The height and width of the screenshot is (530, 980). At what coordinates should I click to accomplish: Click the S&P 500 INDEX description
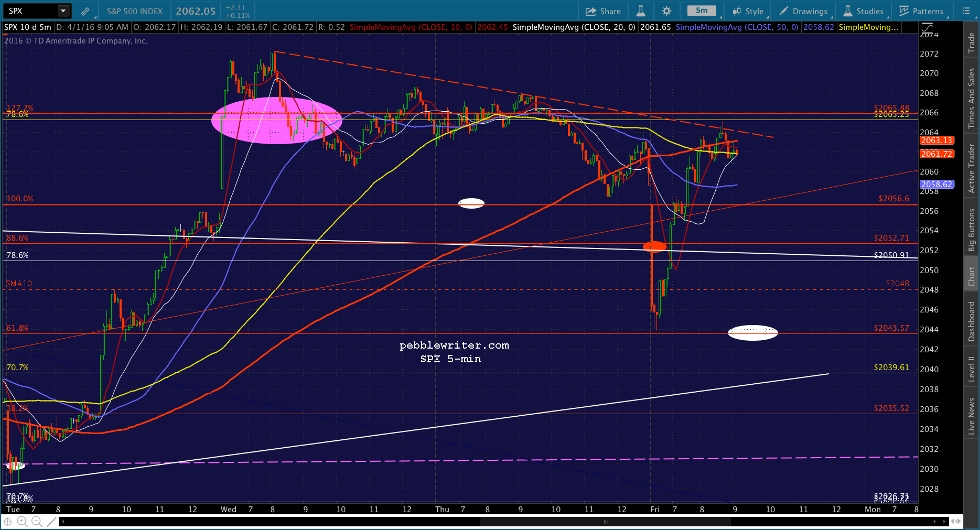pos(135,11)
